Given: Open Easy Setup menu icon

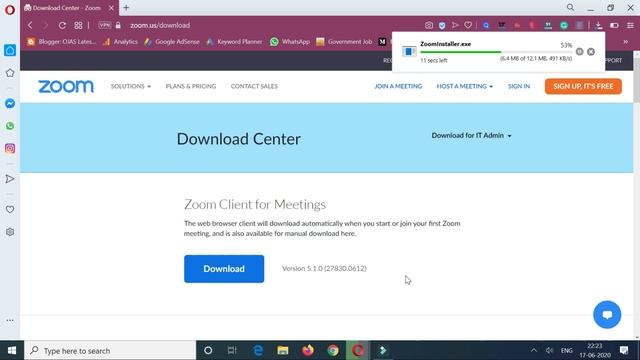Looking at the screenshot, I should (x=631, y=25).
